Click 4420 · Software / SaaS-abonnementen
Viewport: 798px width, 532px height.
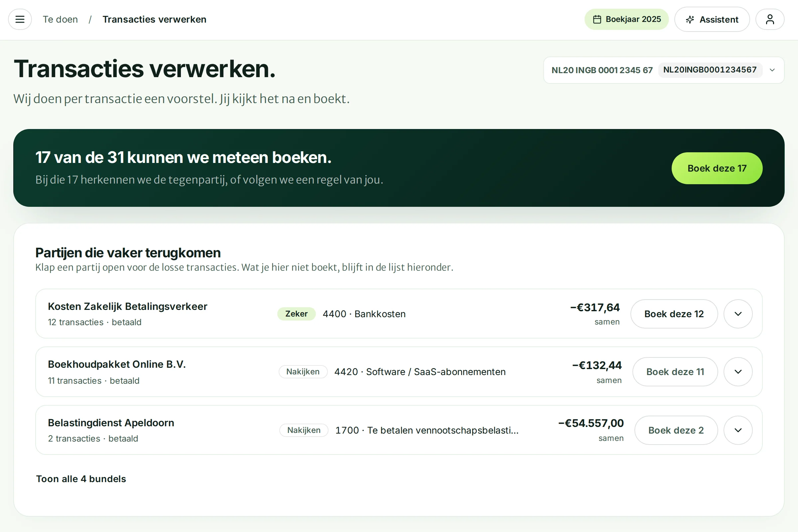[420, 372]
